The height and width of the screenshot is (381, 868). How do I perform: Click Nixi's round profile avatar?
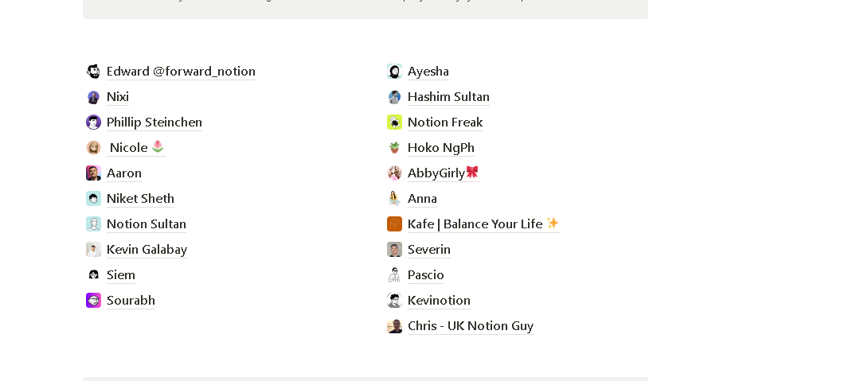point(93,97)
